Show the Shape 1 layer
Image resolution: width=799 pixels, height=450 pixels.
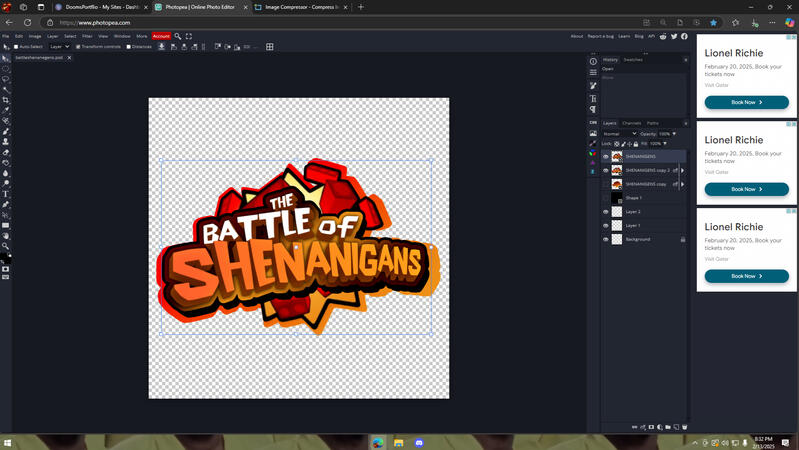coord(606,198)
